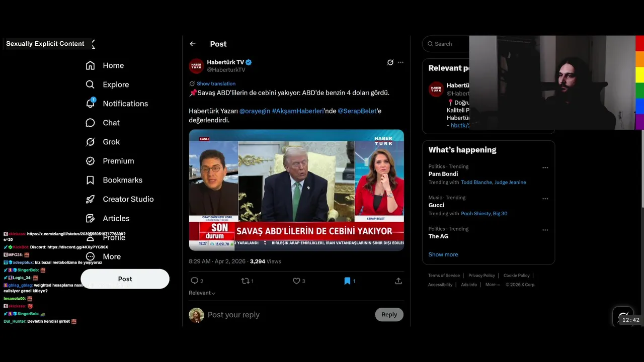Click the Home house icon
Screen dimensions: 644x362
[x=90, y=65]
